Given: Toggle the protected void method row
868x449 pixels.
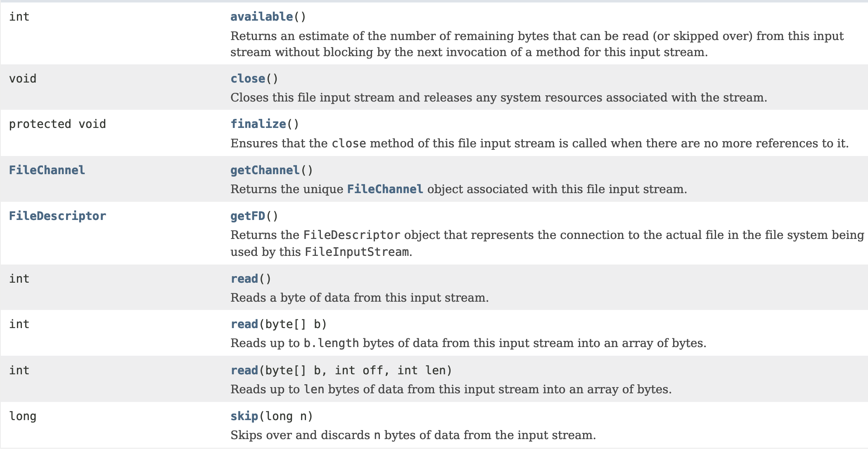Looking at the screenshot, I should pyautogui.click(x=434, y=132).
